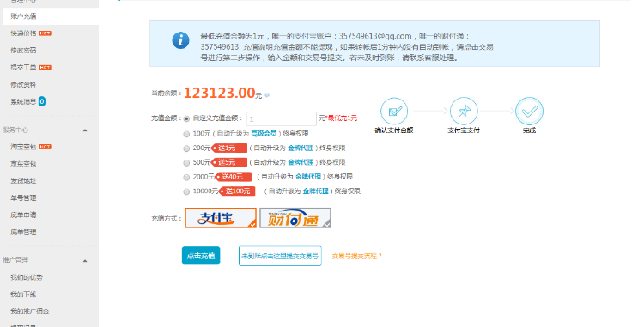The height and width of the screenshot is (327, 644).
Task: Click the 357549613@qq.com account text in the notice
Action: 375,36
